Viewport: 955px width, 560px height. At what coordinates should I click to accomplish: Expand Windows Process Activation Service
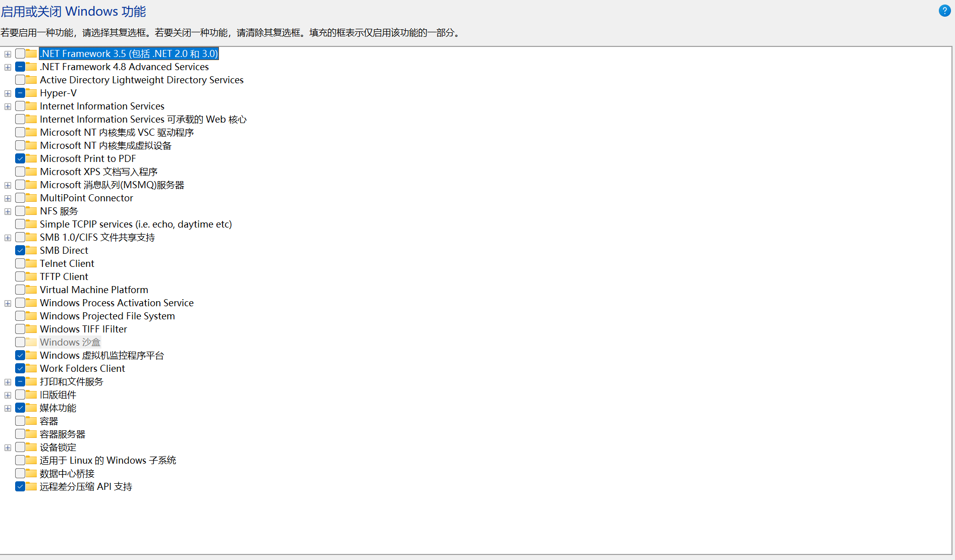click(8, 303)
